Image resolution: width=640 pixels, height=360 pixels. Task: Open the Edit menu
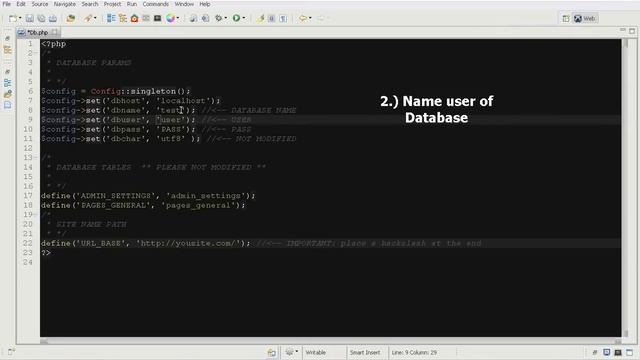(x=21, y=4)
